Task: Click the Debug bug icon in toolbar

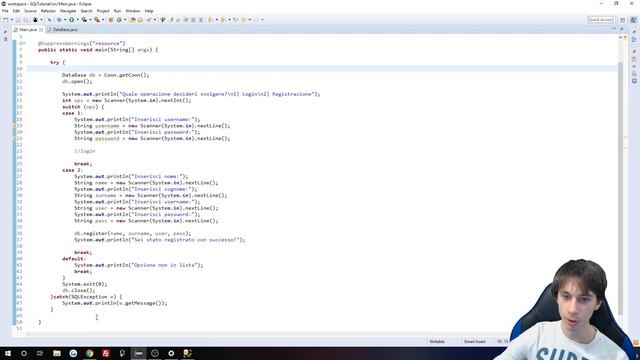Action: (59, 20)
